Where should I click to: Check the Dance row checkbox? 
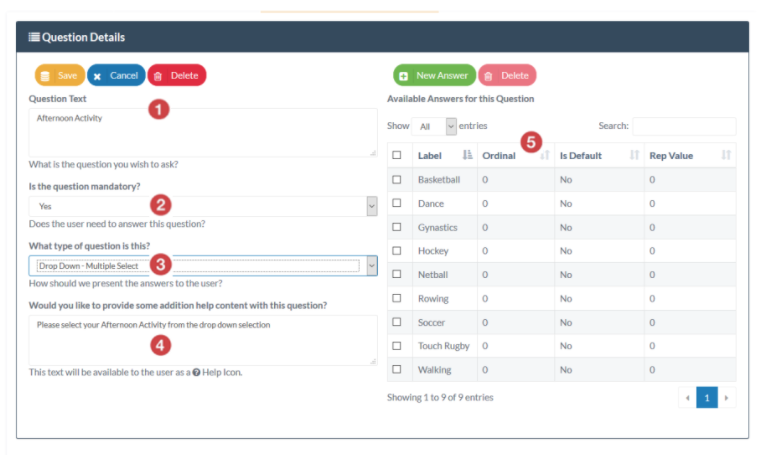tap(397, 203)
